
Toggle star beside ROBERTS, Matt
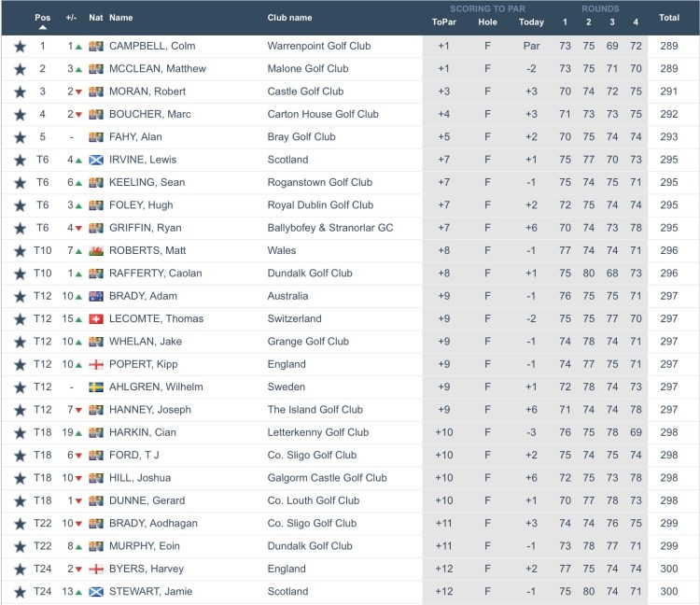[x=20, y=250]
